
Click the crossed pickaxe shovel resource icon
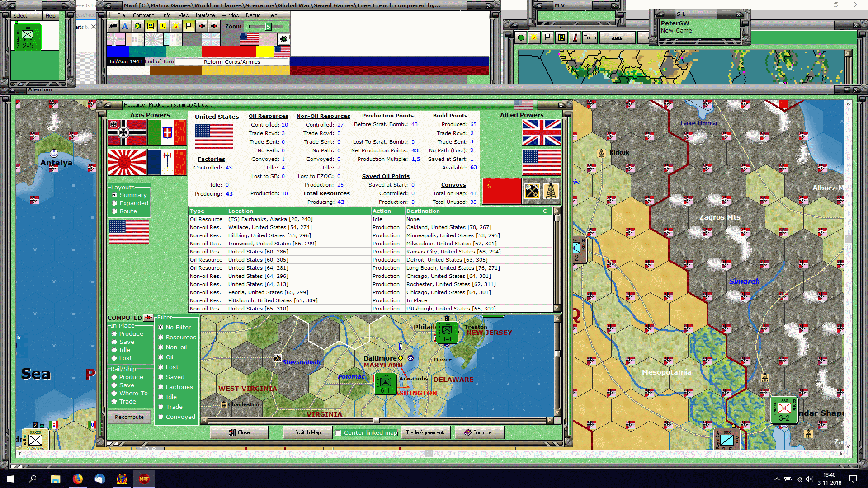[x=532, y=191]
